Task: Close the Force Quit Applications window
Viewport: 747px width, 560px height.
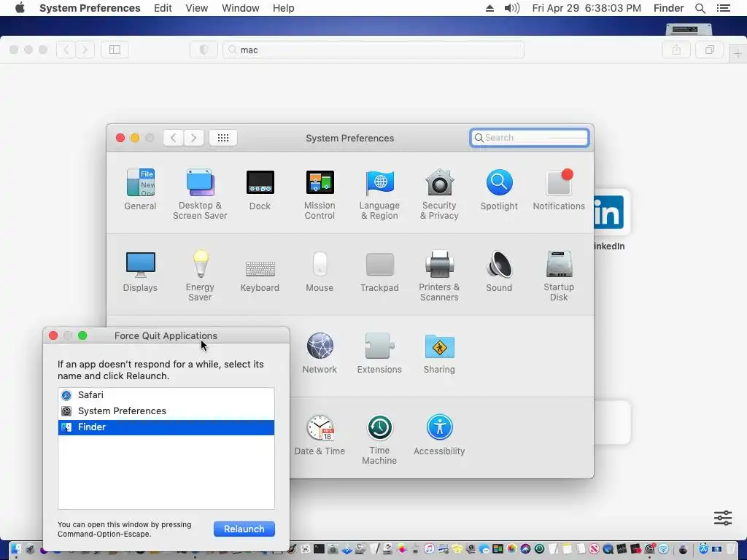Action: [x=53, y=335]
